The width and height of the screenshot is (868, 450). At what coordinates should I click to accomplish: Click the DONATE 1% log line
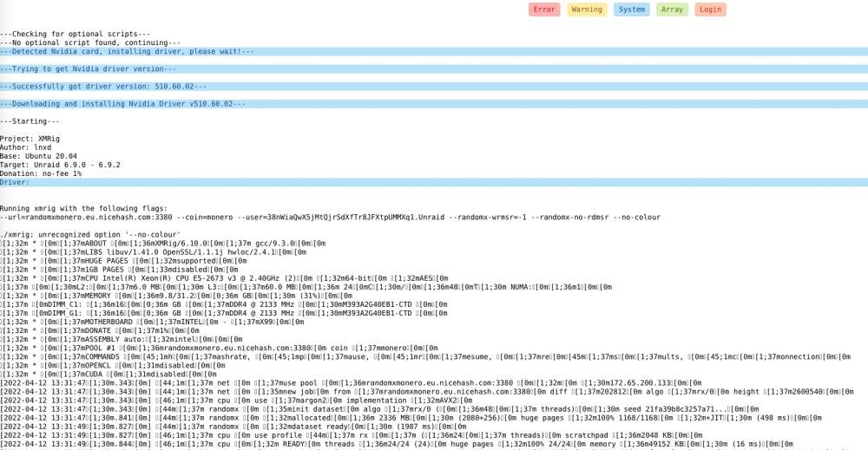click(x=100, y=330)
